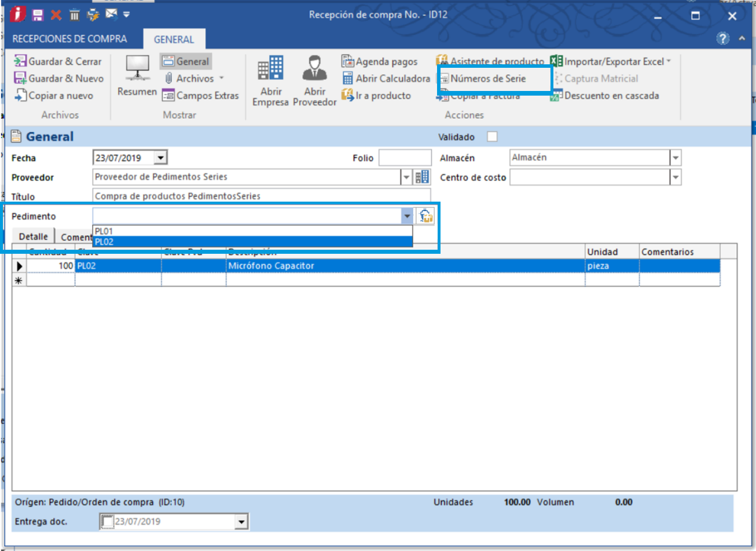This screenshot has height=551, width=756.
Task: Click the red X delete icon in title bar
Action: [56, 15]
